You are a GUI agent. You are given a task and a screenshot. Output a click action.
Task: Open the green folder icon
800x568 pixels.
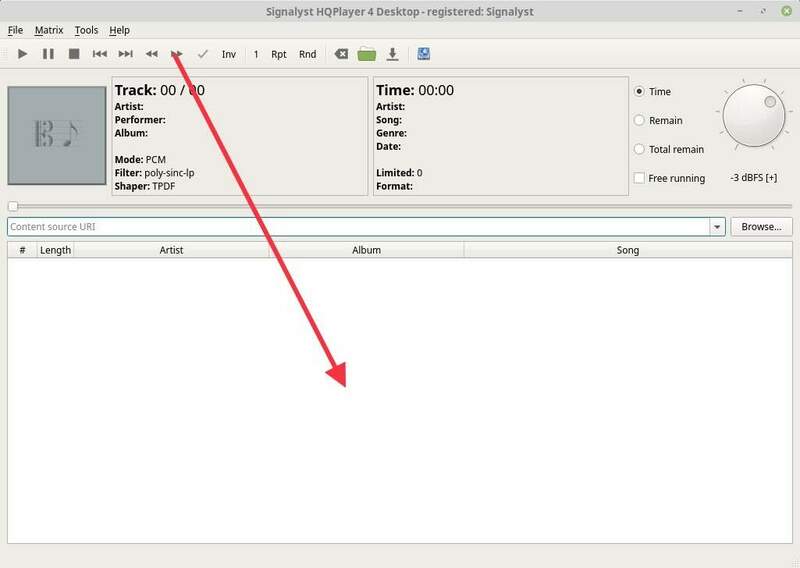click(x=367, y=54)
